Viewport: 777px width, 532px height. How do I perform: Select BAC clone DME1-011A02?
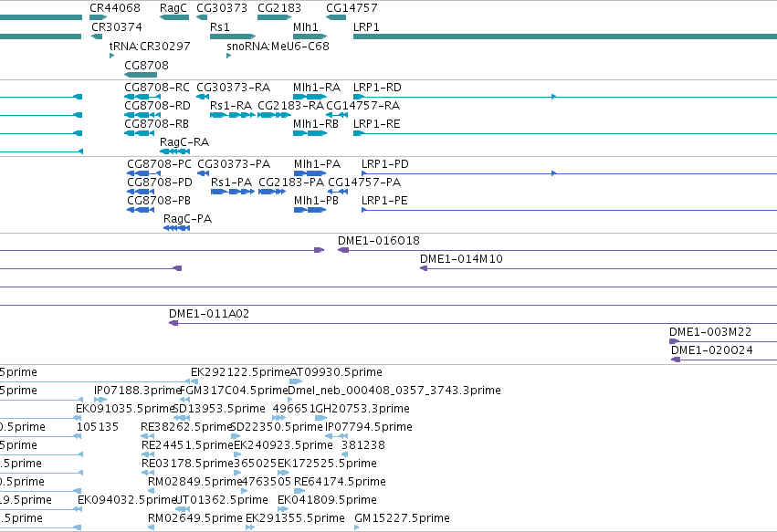click(209, 314)
